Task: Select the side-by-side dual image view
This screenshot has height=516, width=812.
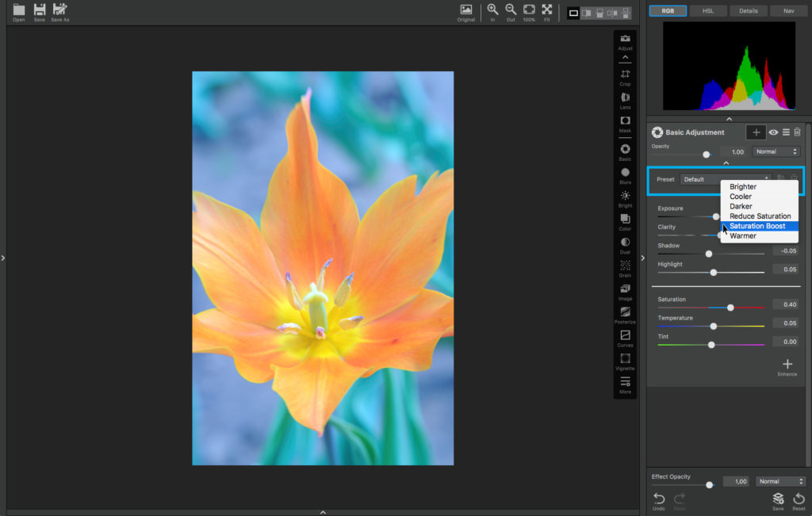Action: [613, 13]
